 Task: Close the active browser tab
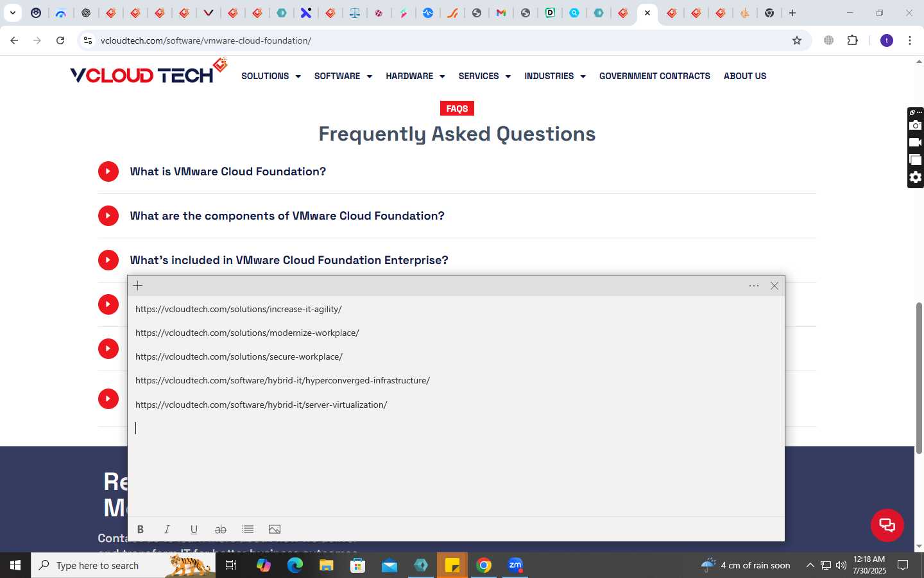coord(647,13)
